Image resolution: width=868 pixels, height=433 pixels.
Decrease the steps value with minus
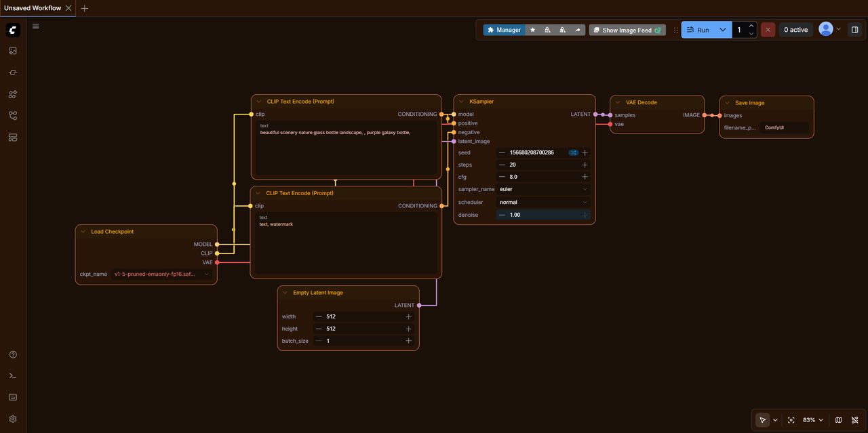click(502, 165)
